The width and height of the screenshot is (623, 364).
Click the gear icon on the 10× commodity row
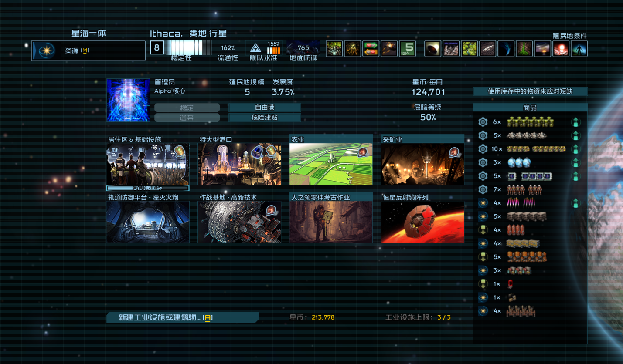coord(483,149)
